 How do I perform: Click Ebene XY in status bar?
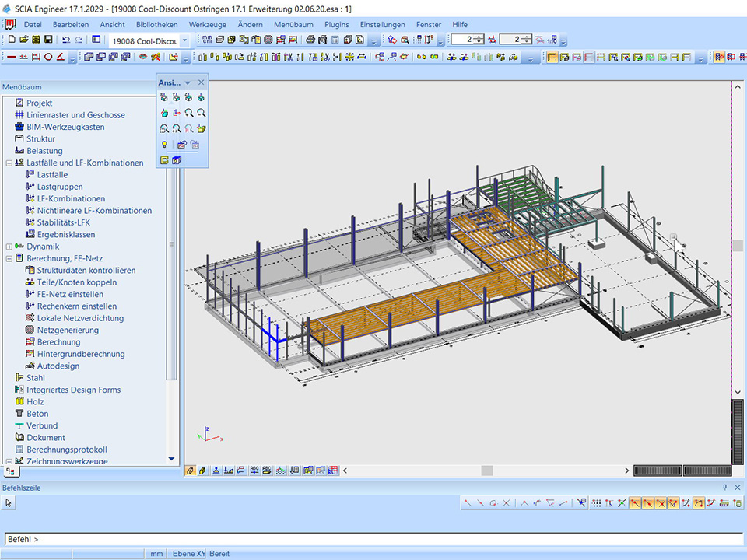pyautogui.click(x=188, y=554)
